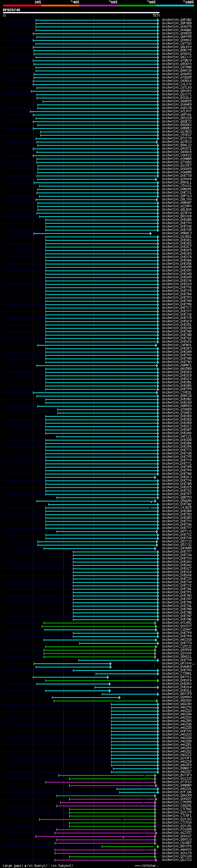Select the query name BP029748
197x868 pixels.
click(11, 10)
